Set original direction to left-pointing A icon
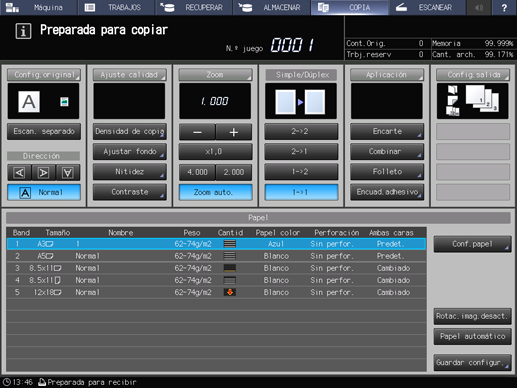The width and height of the screenshot is (517, 388). pyautogui.click(x=19, y=173)
